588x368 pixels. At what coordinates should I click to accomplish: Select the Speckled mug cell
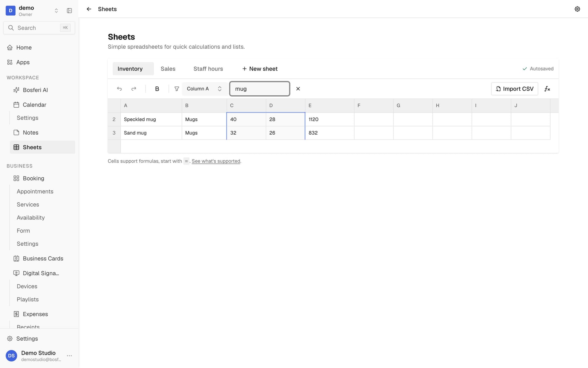coord(151,119)
